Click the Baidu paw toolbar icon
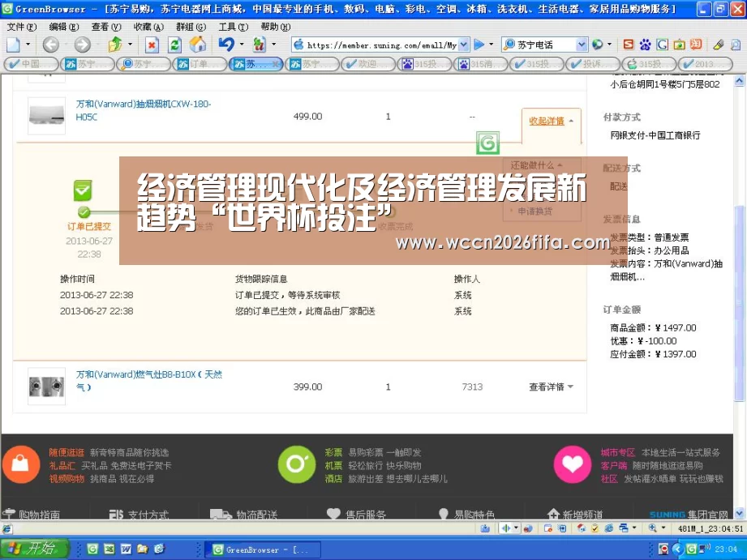 pos(645,45)
